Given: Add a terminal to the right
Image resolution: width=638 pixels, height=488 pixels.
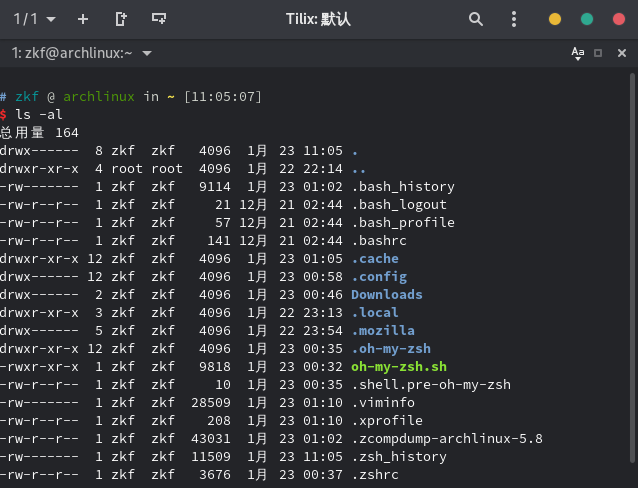Looking at the screenshot, I should (x=121, y=19).
